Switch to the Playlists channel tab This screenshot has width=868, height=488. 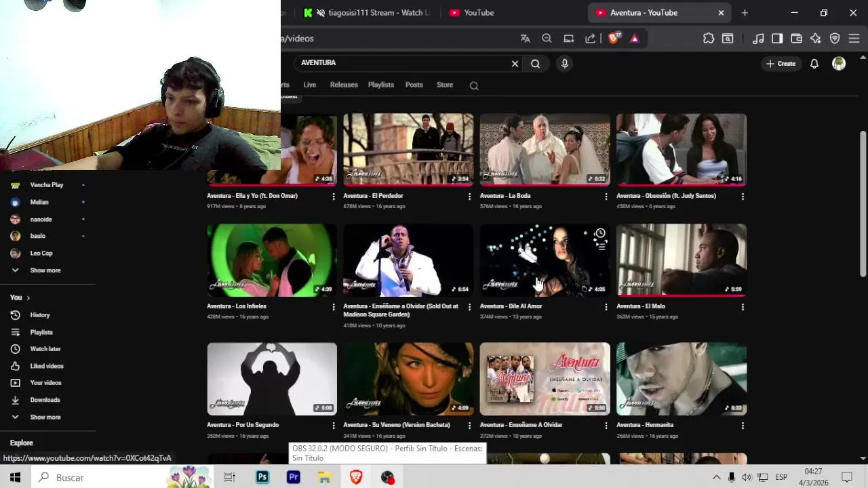[381, 85]
